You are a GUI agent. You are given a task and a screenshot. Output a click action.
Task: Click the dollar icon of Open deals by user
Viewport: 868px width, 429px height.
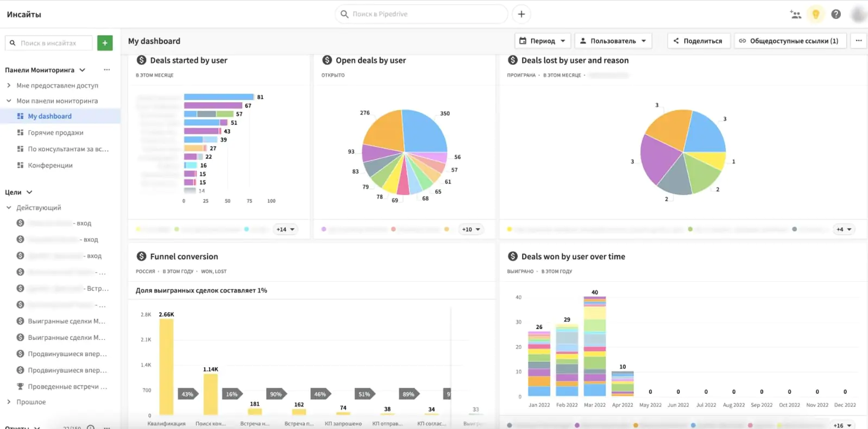(x=327, y=60)
